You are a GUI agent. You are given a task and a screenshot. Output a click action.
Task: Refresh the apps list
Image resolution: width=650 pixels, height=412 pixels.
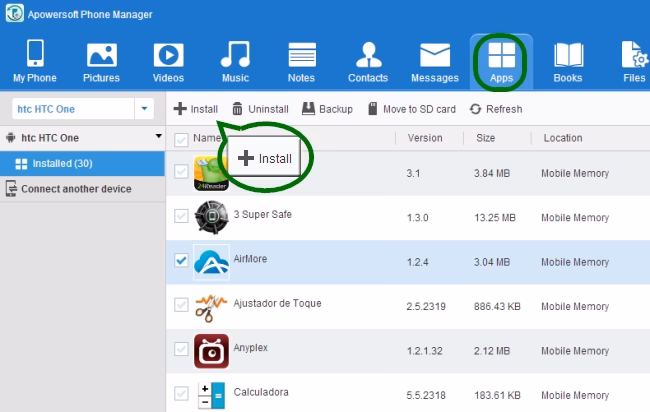click(496, 109)
